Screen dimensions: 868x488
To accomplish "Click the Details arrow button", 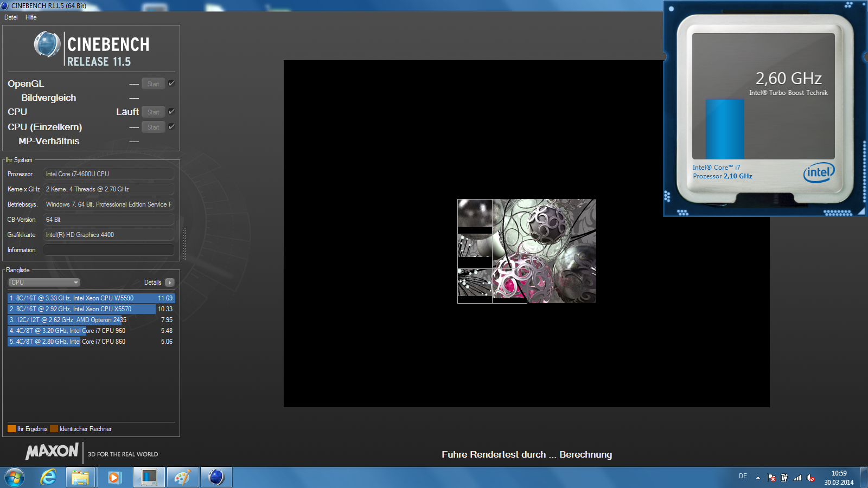I will (x=170, y=282).
